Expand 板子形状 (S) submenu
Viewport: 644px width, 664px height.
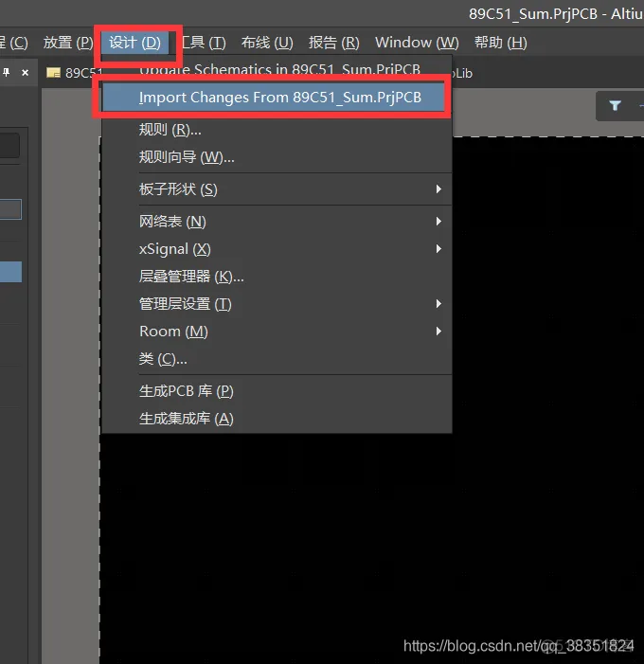(x=277, y=188)
